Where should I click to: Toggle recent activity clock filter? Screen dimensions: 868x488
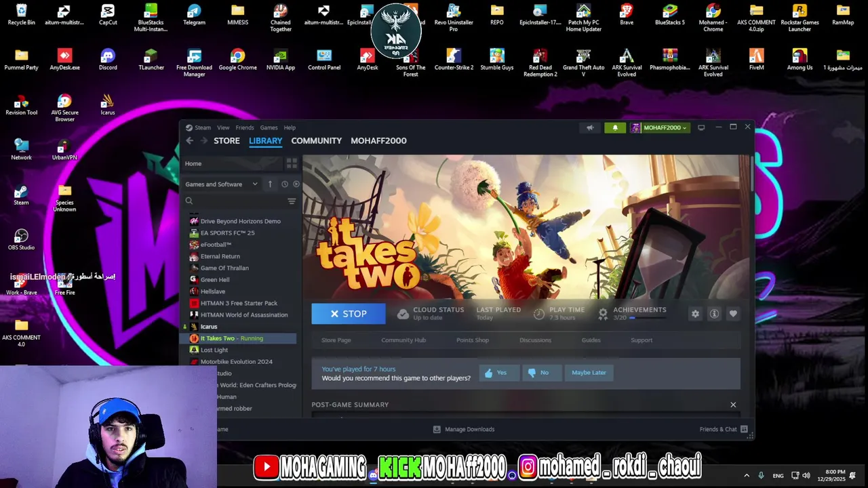coord(285,184)
